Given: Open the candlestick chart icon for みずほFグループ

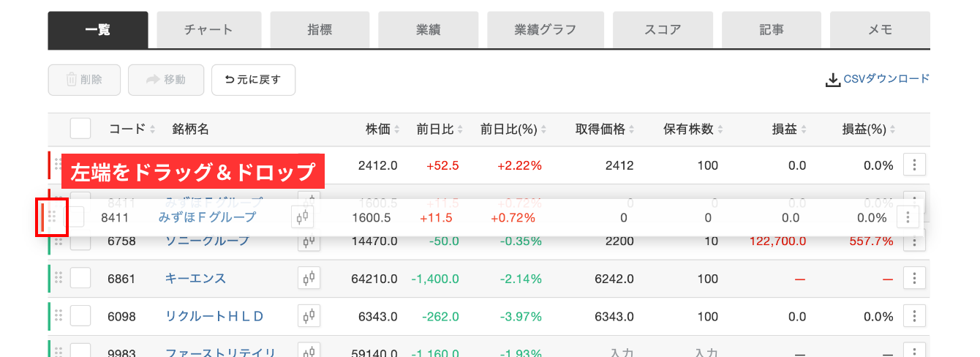Looking at the screenshot, I should [302, 217].
